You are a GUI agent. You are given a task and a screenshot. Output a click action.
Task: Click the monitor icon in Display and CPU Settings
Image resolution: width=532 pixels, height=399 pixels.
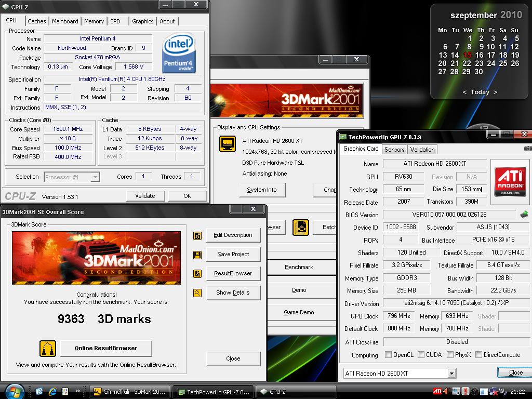(x=228, y=144)
